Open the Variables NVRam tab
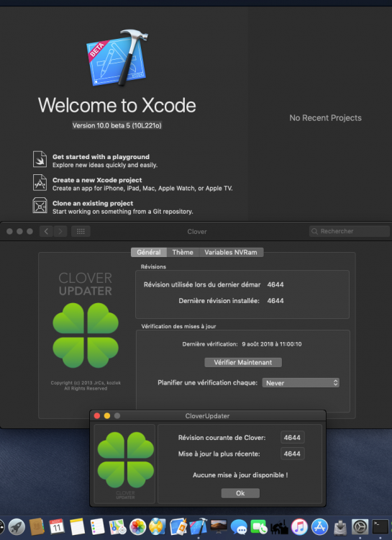 point(231,253)
